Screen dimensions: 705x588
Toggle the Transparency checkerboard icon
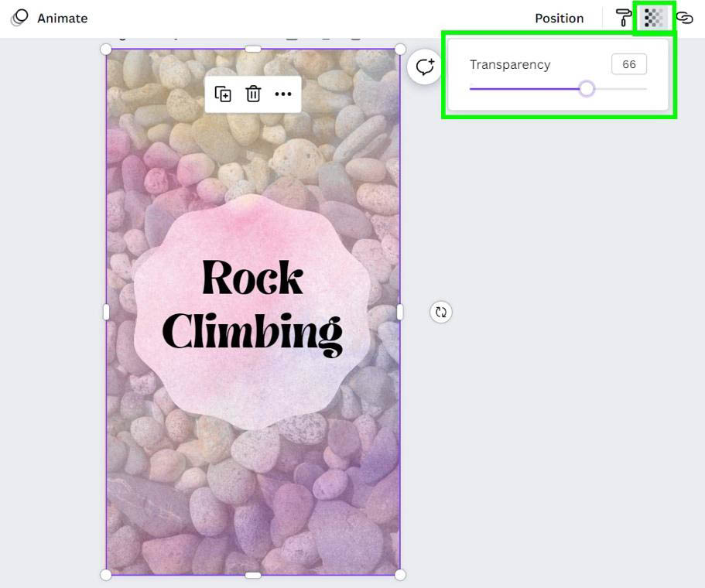pos(653,18)
